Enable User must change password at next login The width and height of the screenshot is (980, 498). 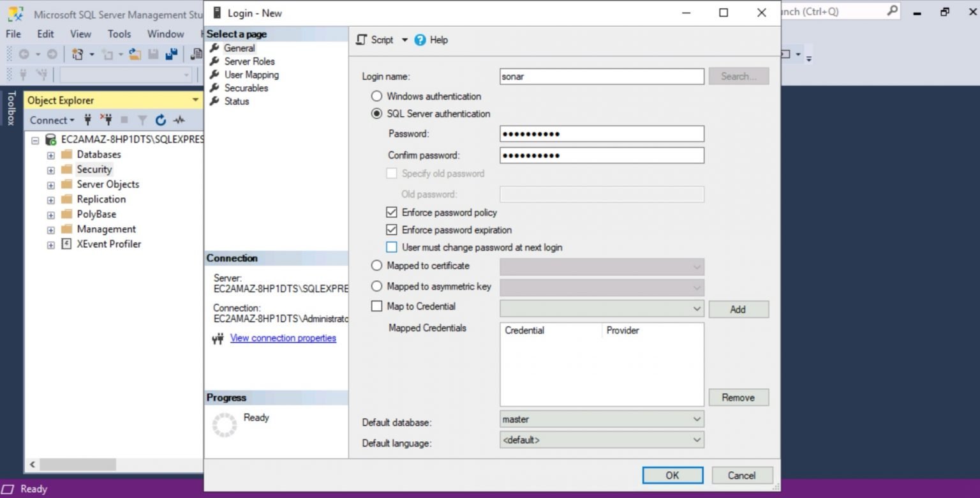pos(392,247)
